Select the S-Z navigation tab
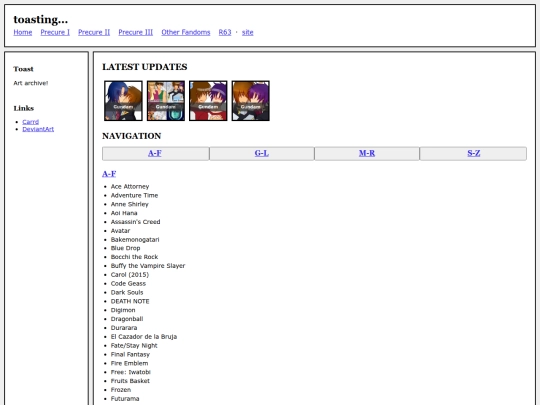This screenshot has width=540, height=405. 474,154
